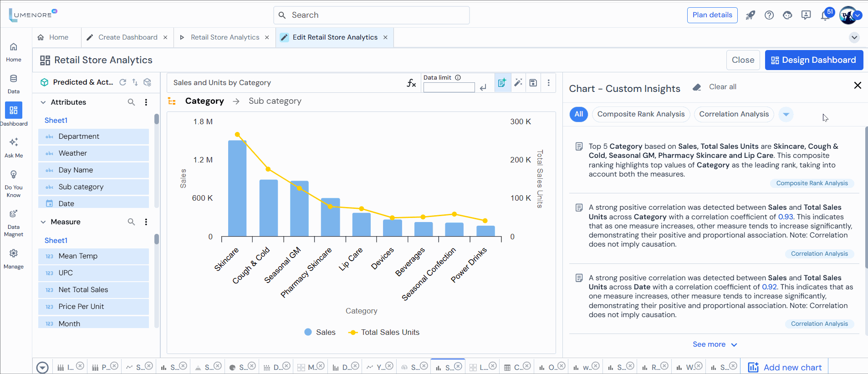The image size is (868, 374).
Task: Collapse the Attributes section
Action: click(43, 102)
